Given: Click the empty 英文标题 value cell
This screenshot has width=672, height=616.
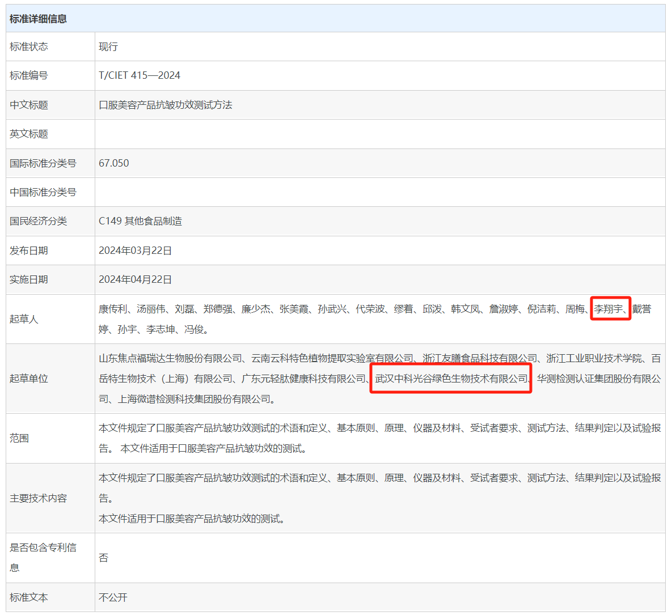Looking at the screenshot, I should (379, 134).
